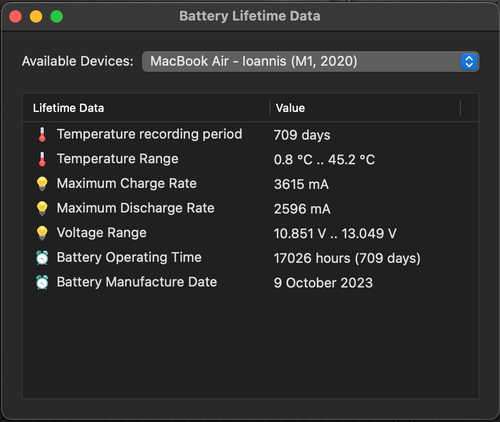Click light bulb icon for Maximum Discharge Rate
Viewport: 500px width, 422px height.
42,208
